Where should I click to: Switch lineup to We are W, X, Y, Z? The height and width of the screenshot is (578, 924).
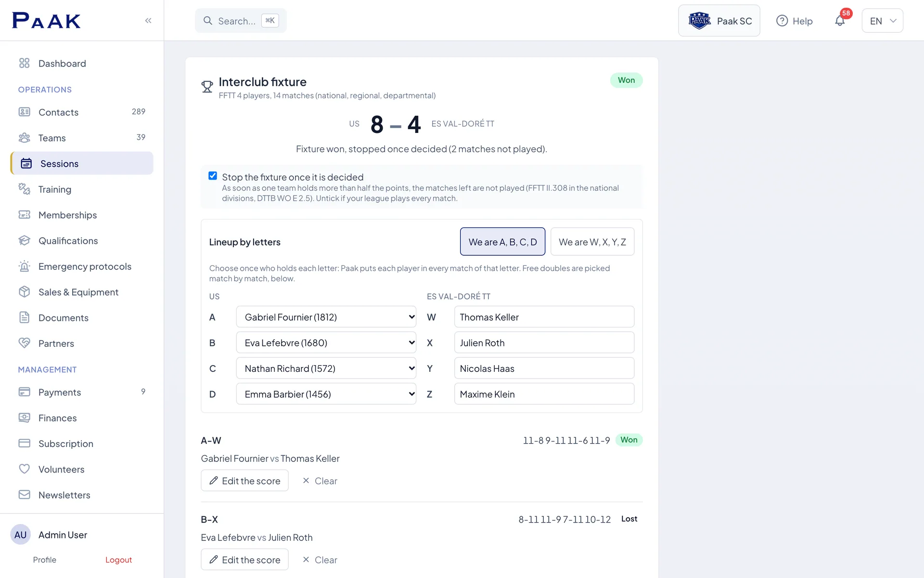592,241
